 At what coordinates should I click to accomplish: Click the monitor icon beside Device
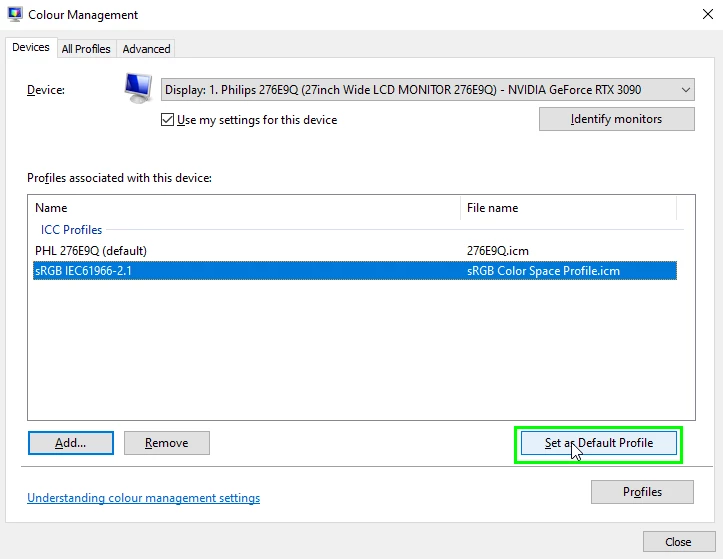coord(138,88)
